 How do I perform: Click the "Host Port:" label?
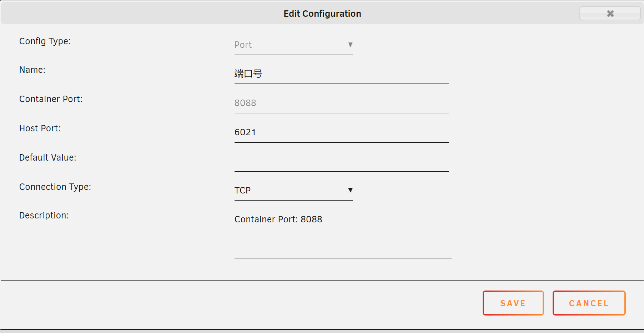(x=40, y=128)
